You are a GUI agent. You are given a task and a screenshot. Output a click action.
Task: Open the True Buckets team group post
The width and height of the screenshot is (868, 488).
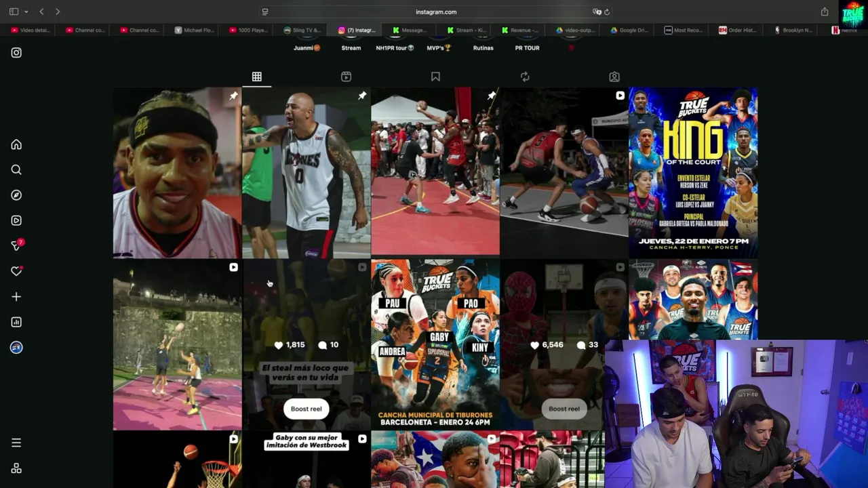coord(693,299)
